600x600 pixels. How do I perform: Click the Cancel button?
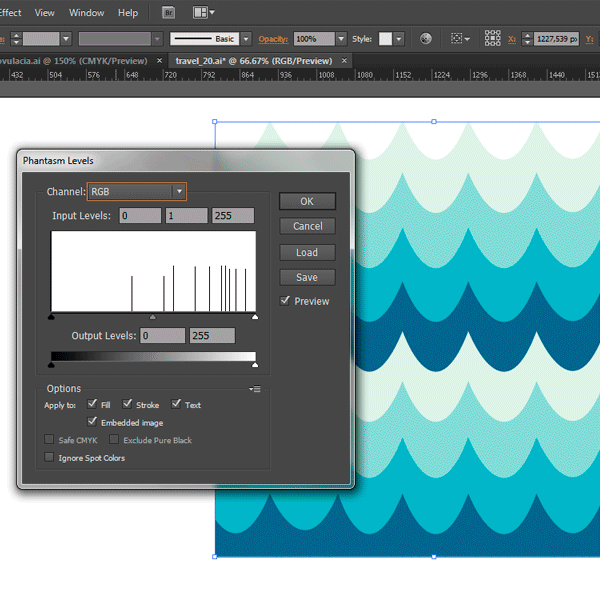pyautogui.click(x=307, y=226)
